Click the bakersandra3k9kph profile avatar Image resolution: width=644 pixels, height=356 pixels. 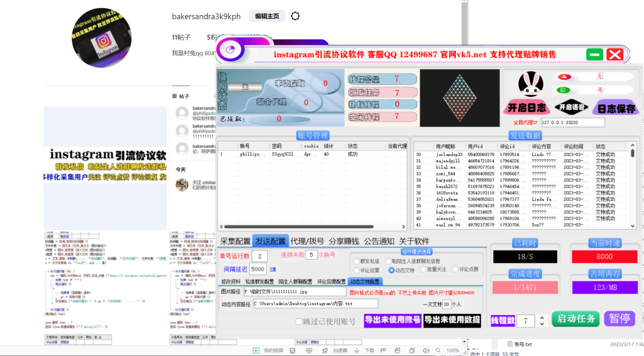[x=102, y=37]
